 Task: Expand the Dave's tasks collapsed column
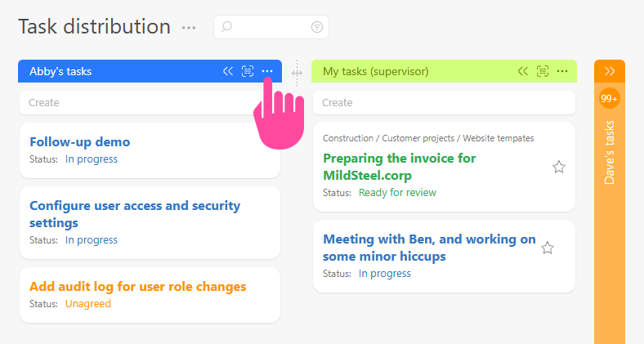point(610,71)
